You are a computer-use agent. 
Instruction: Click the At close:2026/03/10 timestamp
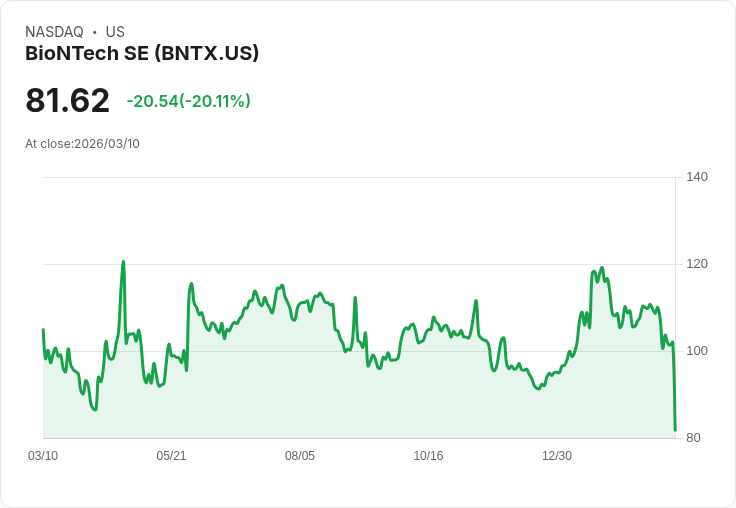coord(82,144)
